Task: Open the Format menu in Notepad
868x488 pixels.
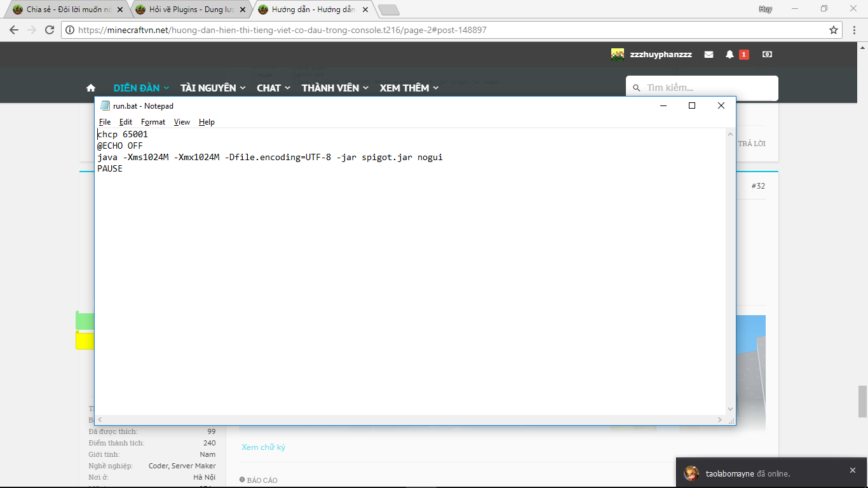Action: [x=153, y=122]
